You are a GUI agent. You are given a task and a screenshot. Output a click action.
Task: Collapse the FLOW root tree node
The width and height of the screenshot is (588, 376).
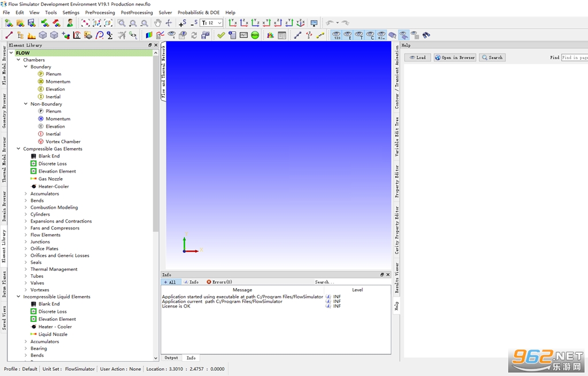tap(11, 53)
